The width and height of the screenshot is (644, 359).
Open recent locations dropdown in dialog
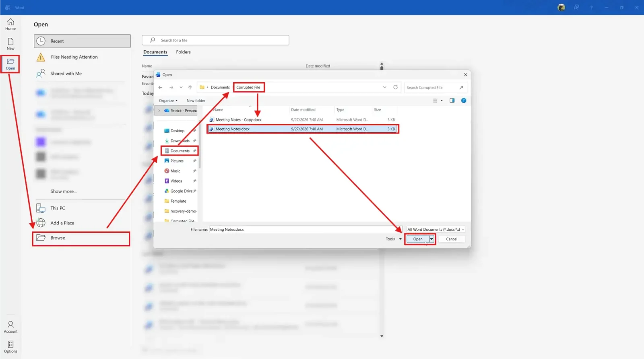[x=181, y=87]
